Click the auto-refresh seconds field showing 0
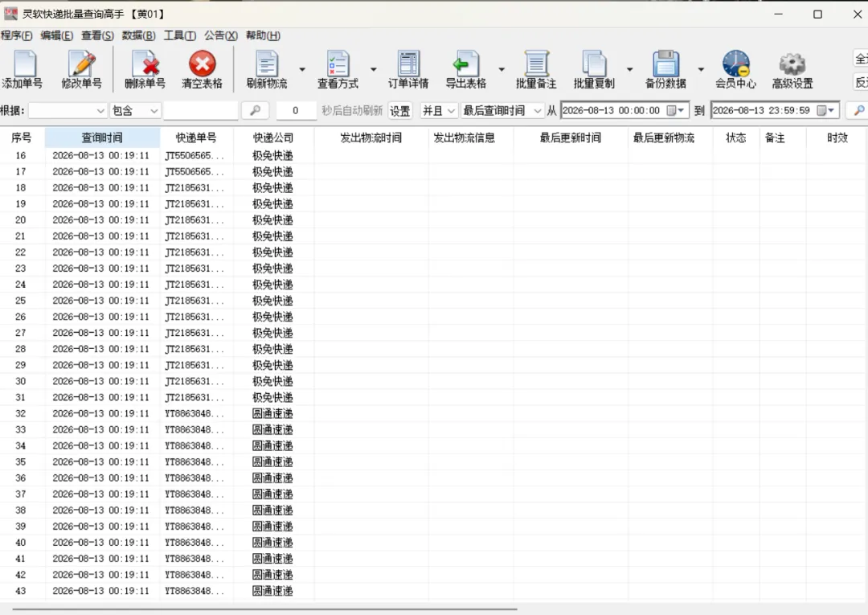The height and width of the screenshot is (615, 868). [296, 111]
